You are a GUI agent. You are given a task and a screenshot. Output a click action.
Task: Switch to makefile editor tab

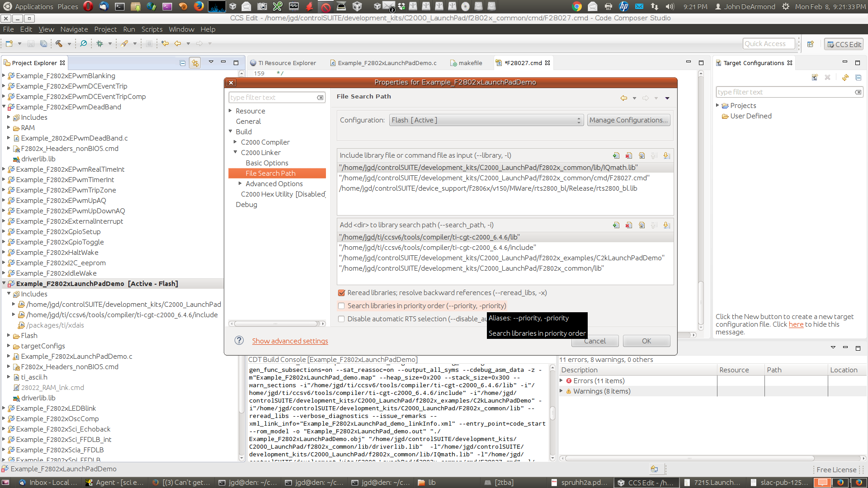coord(467,63)
